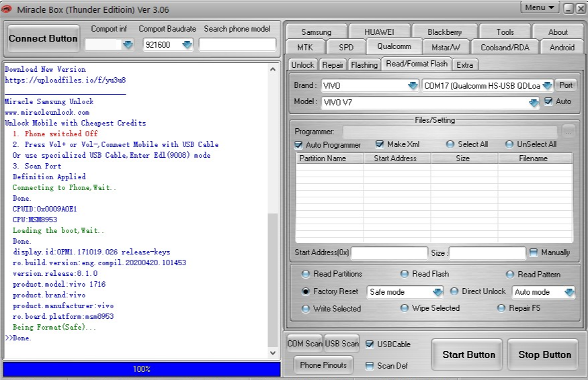Viewport: 588px width, 380px height.
Task: Select the Read Pattern radio button
Action: pyautogui.click(x=509, y=275)
